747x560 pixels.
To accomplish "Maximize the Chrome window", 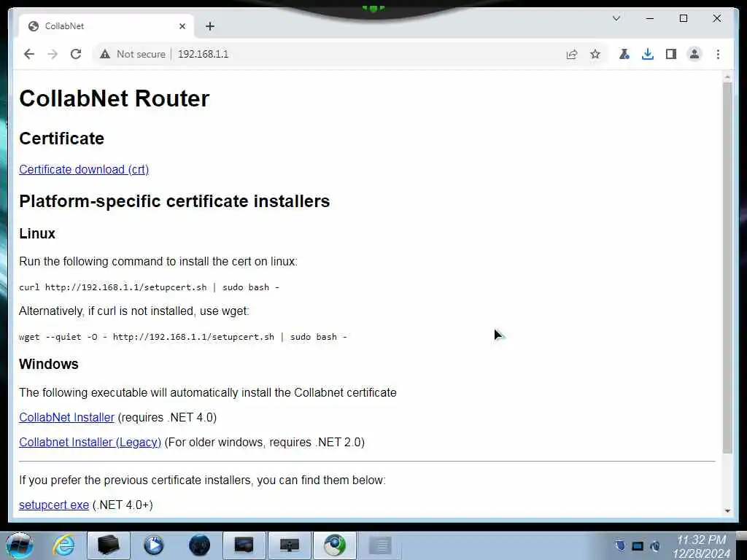I will point(683,18).
